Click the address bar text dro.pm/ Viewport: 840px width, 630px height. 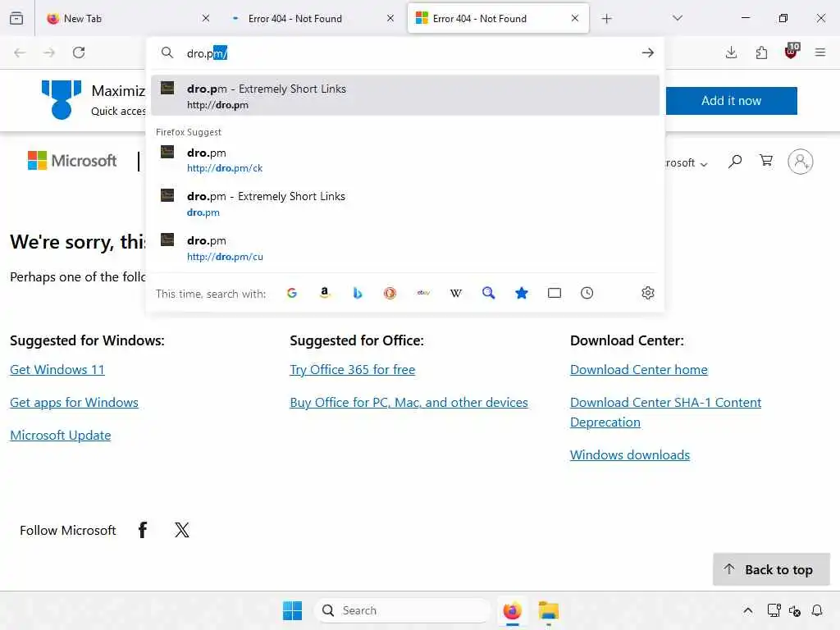[208, 53]
